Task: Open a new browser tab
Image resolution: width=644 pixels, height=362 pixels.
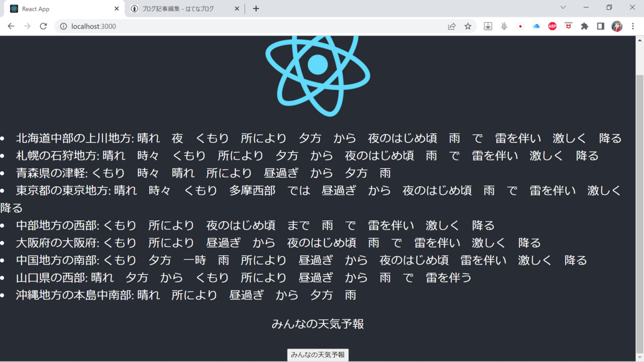Action: point(256,9)
